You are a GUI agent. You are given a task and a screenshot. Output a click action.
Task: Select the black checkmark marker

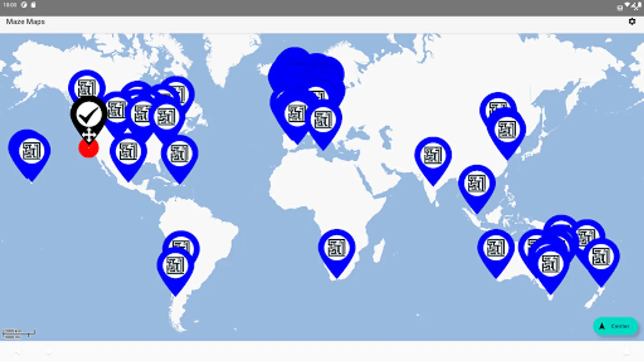tap(89, 115)
